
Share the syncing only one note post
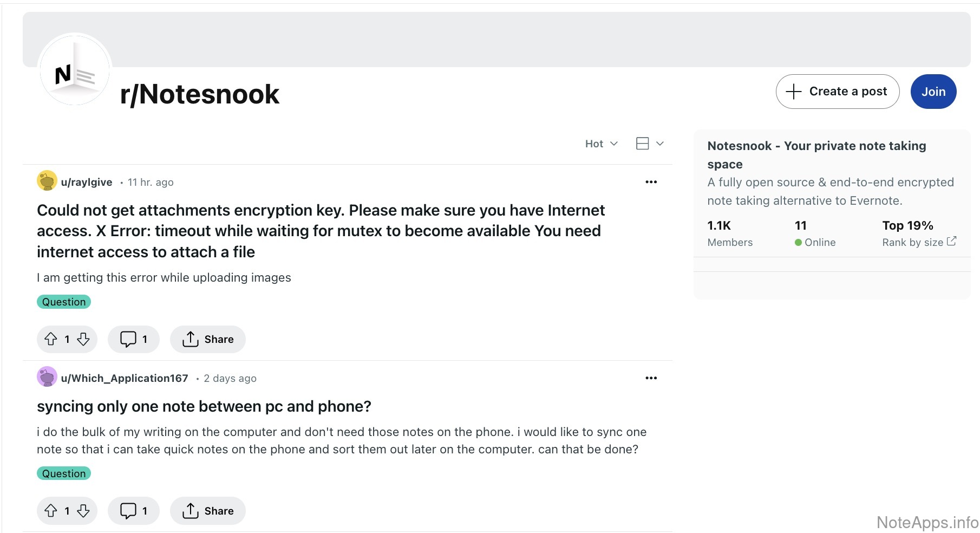click(208, 511)
